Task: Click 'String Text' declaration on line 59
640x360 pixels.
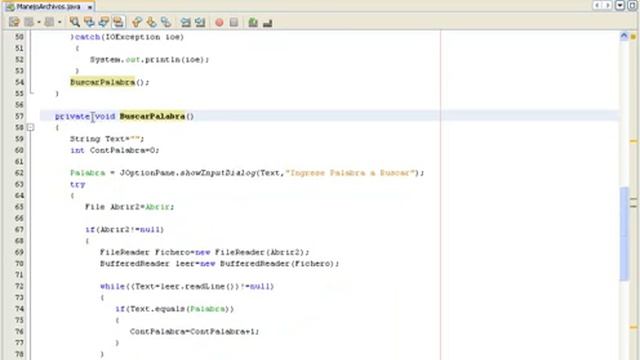Action: click(107, 139)
